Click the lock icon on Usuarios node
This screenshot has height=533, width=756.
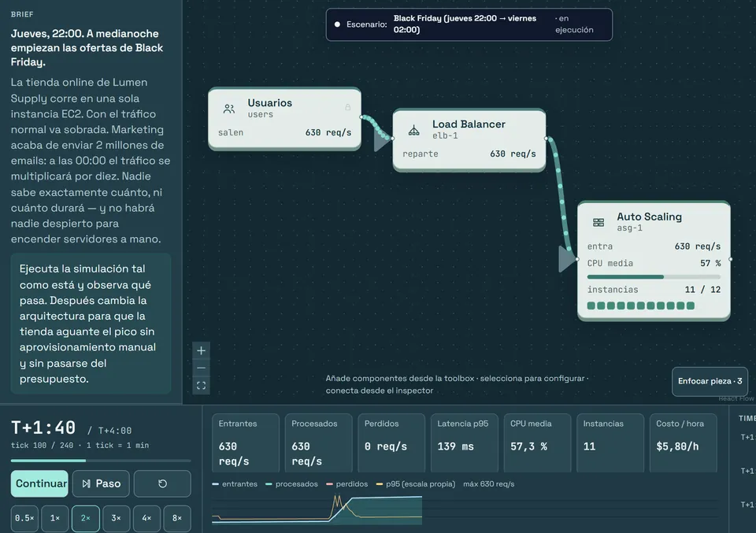click(x=347, y=107)
